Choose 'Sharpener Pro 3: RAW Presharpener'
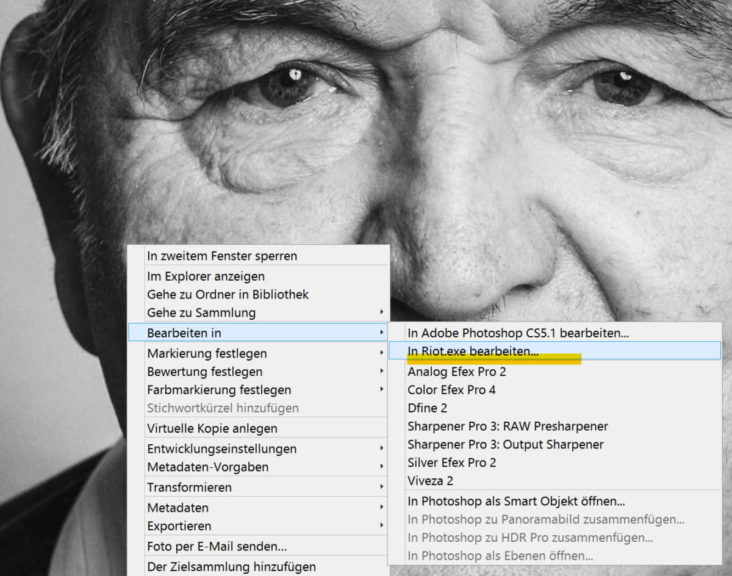The image size is (732, 576). (555, 426)
